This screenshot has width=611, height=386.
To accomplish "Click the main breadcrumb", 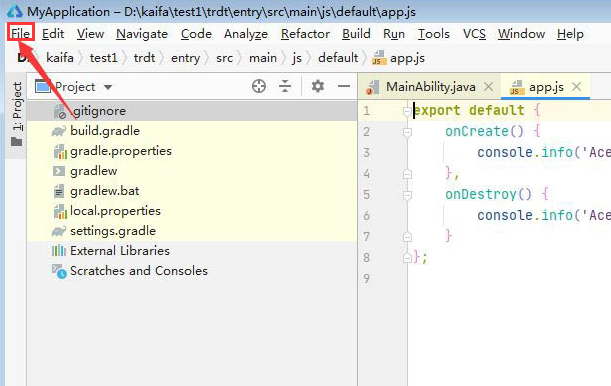I will [x=263, y=58].
